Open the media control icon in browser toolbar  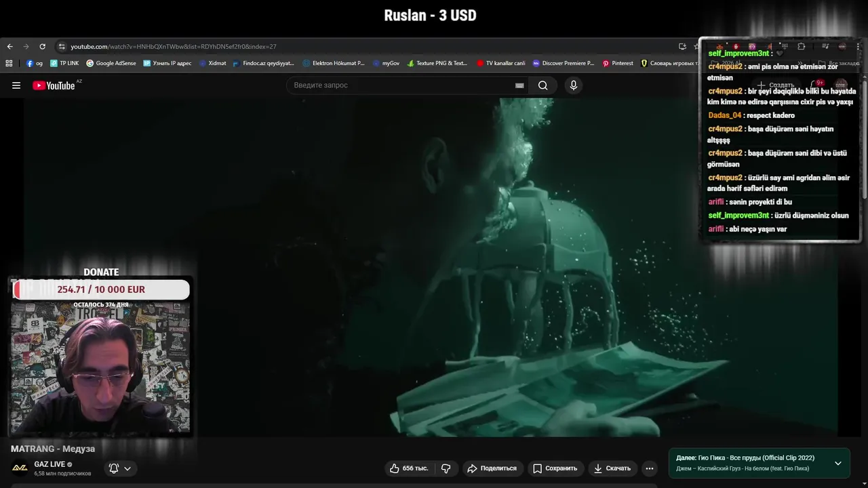[825, 47]
